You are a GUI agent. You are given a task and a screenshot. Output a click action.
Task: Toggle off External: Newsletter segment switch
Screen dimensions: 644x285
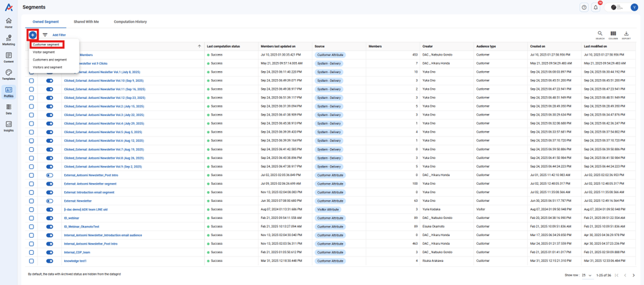click(x=49, y=201)
